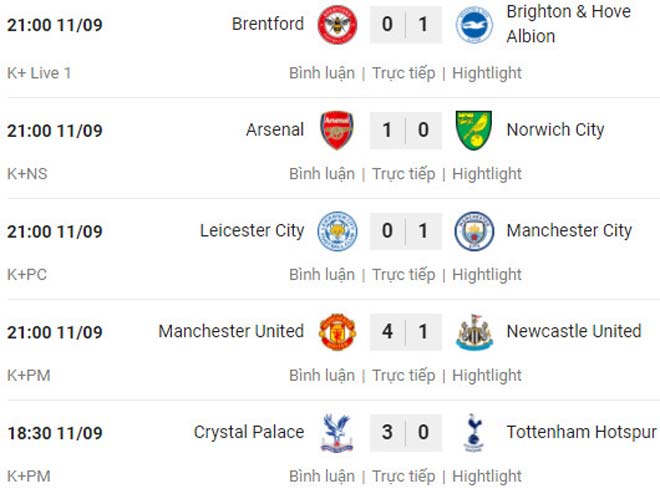Select the Manchester United crest
660x499 pixels.
click(x=337, y=332)
